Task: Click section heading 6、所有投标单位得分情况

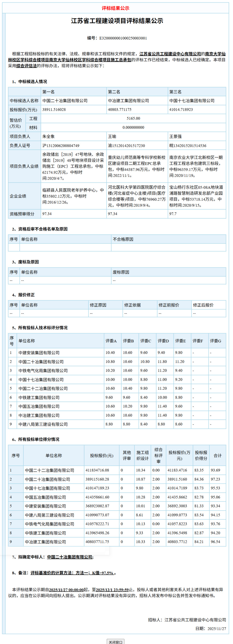Action: [35, 439]
